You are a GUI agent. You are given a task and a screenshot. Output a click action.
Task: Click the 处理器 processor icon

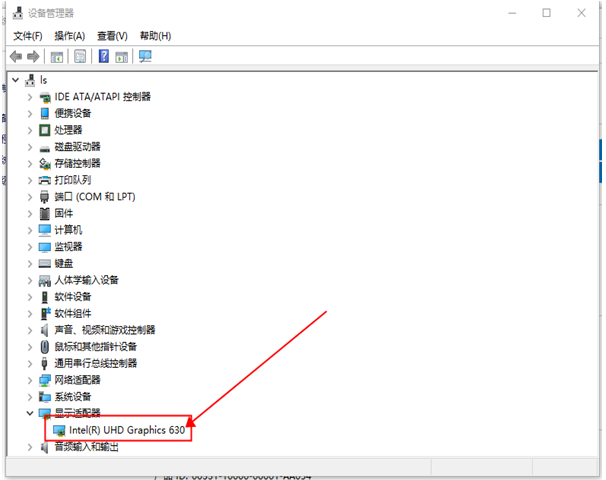pos(45,130)
